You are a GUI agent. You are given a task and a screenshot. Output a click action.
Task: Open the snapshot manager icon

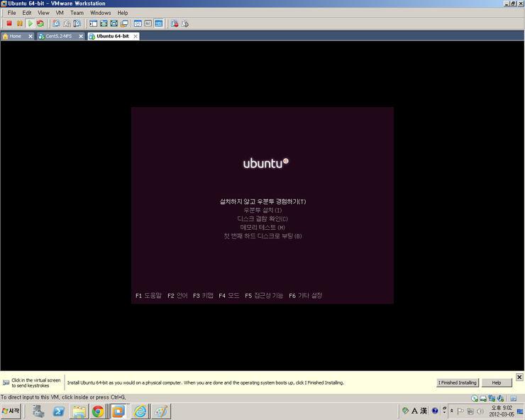point(77,23)
